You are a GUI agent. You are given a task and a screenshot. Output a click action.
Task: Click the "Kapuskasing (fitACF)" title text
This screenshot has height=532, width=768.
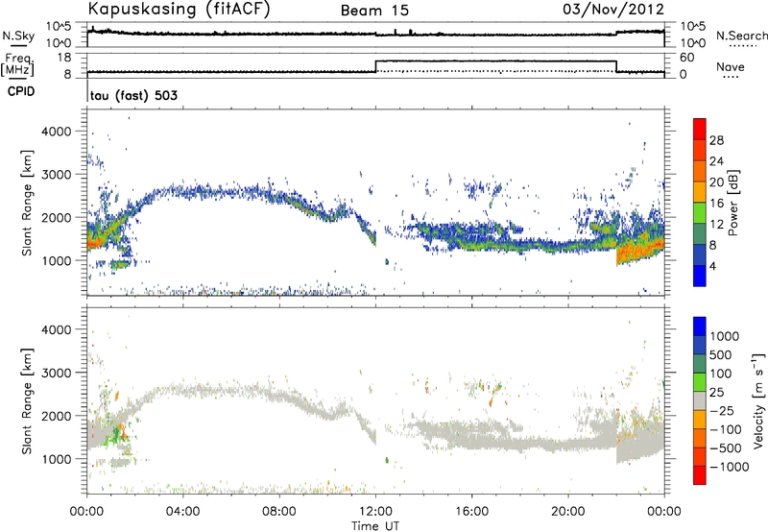tap(179, 9)
